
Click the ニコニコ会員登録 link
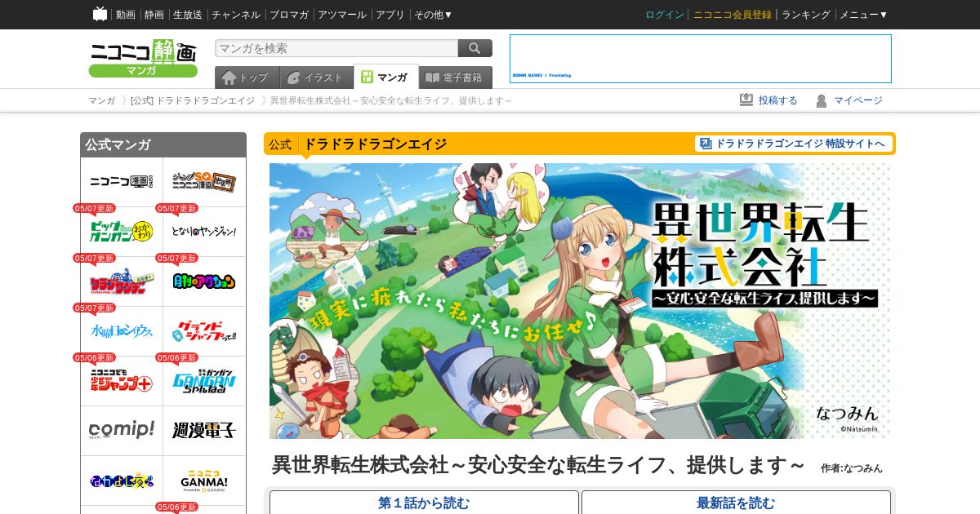[x=733, y=15]
